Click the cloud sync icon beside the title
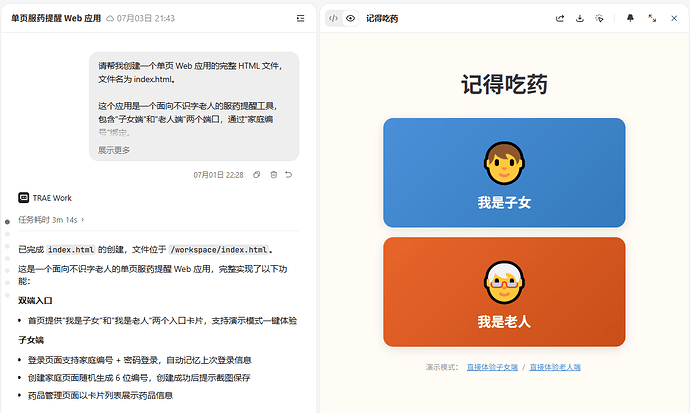690x413 pixels. coord(110,18)
